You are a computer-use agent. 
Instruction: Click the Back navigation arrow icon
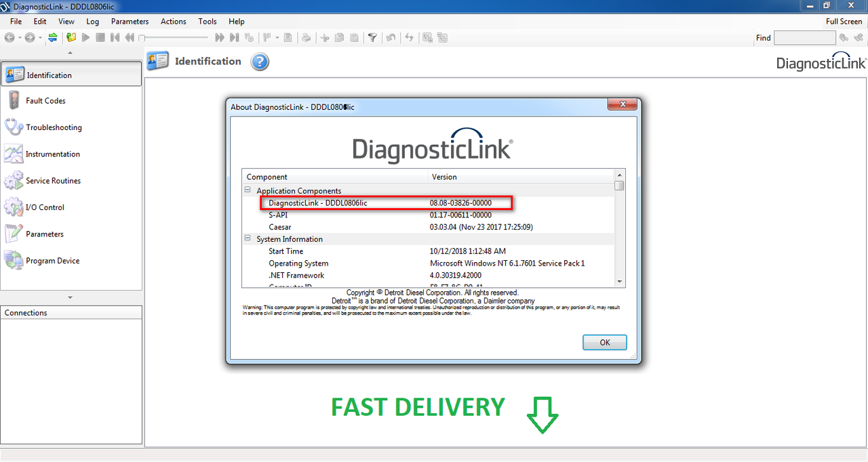[9, 37]
